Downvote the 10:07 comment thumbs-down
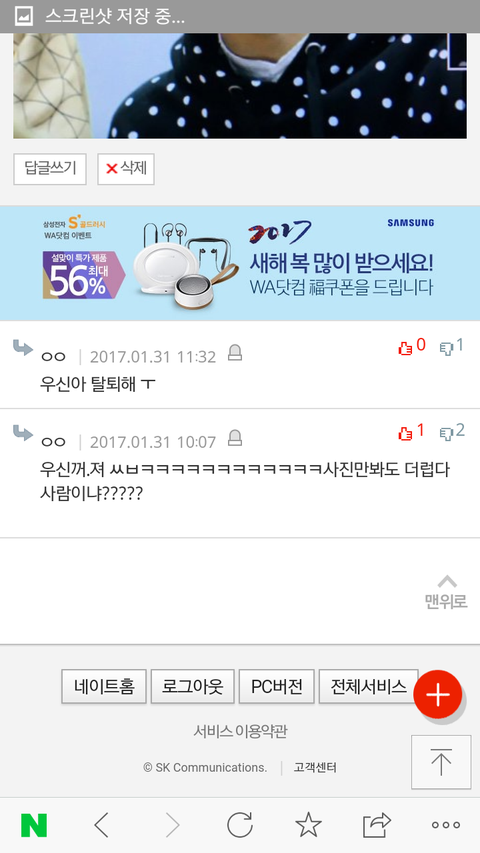 coord(452,432)
